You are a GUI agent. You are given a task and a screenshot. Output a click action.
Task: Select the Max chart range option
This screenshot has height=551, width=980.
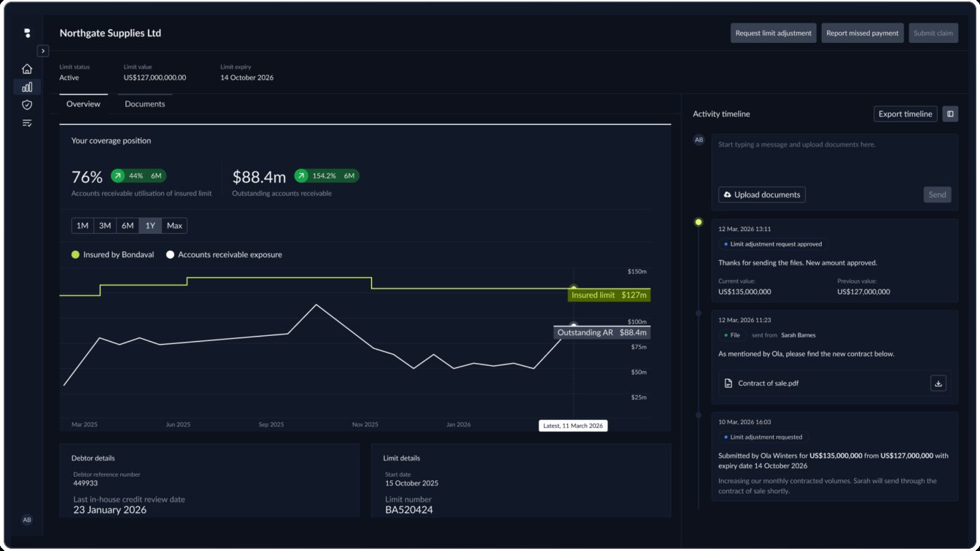pos(174,225)
